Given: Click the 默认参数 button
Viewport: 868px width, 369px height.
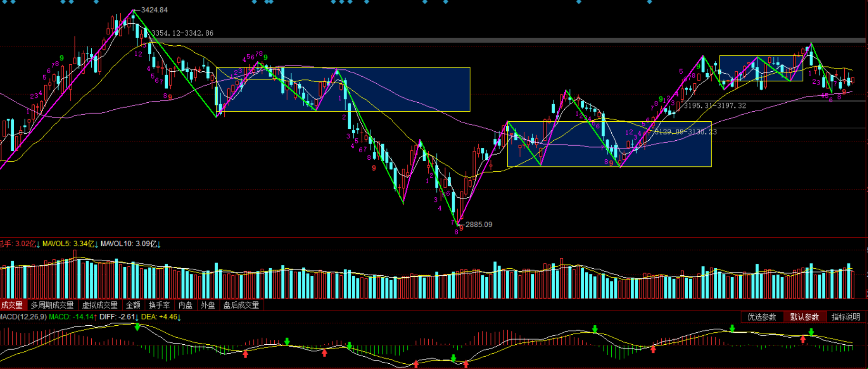Looking at the screenshot, I should (x=804, y=317).
